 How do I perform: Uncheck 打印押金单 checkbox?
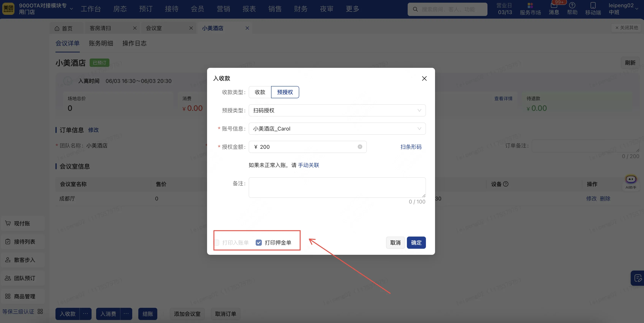click(259, 242)
